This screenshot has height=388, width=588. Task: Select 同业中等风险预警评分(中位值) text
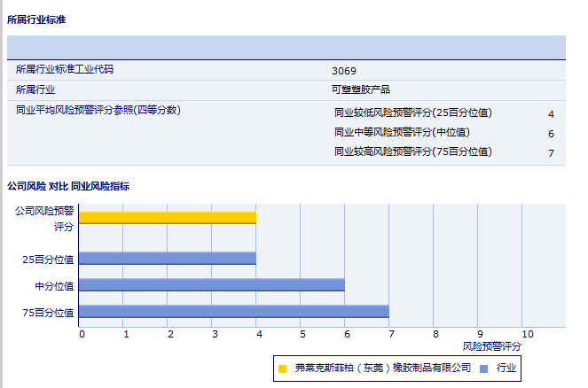[x=402, y=132]
